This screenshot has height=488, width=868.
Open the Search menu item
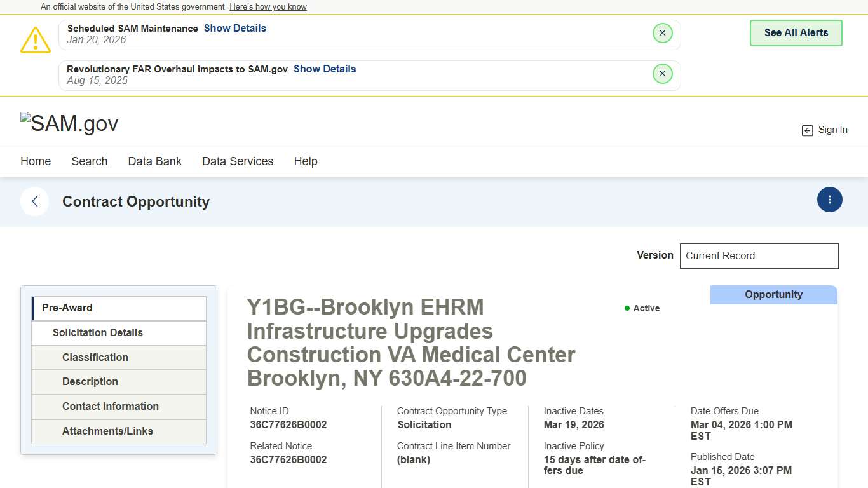point(90,161)
